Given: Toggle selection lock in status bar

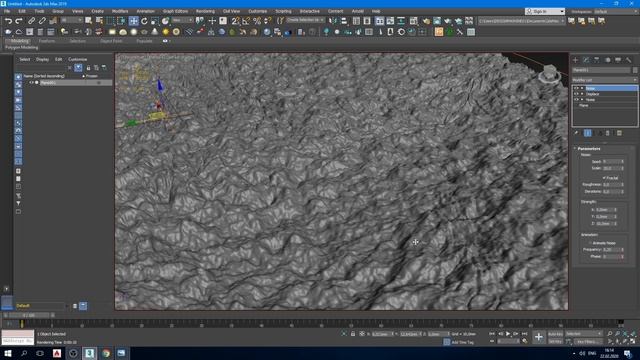Looking at the screenshot, I should pyautogui.click(x=353, y=334).
